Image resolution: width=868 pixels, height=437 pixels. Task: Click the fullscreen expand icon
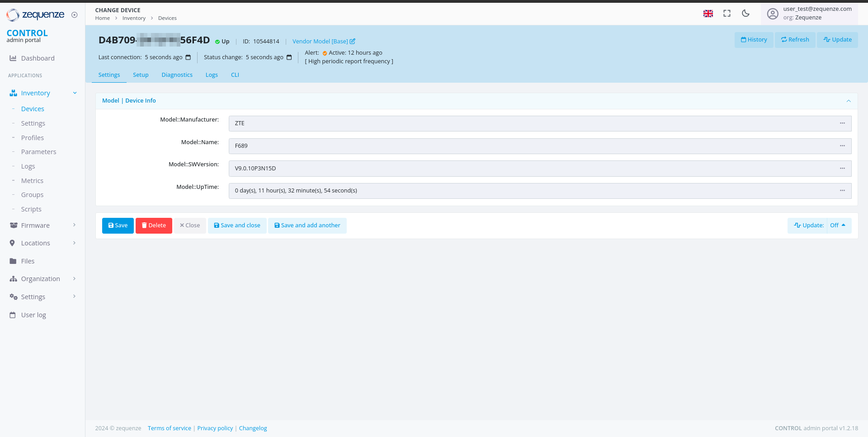coord(727,14)
